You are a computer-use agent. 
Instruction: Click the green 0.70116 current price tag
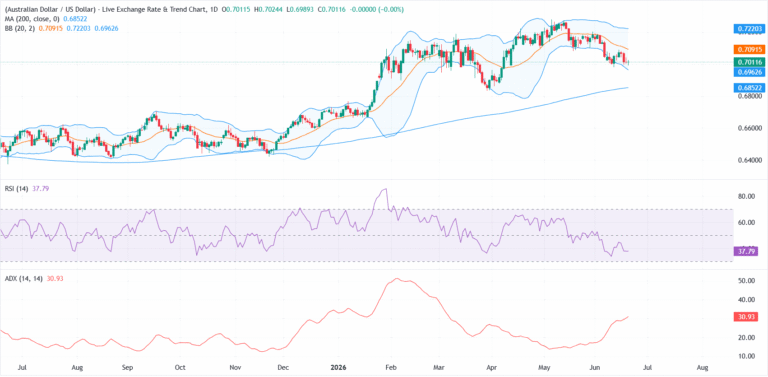point(748,62)
